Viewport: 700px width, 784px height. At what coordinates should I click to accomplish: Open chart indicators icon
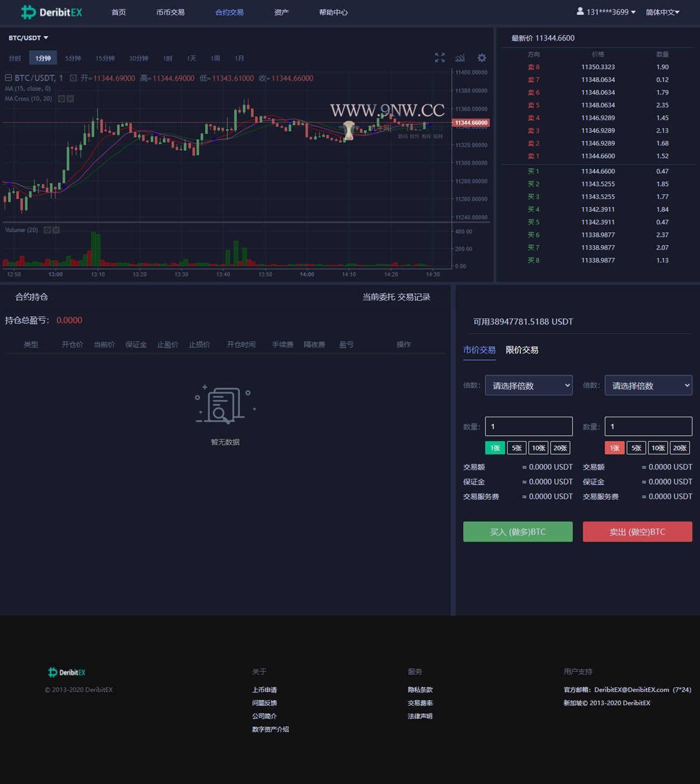click(x=460, y=58)
